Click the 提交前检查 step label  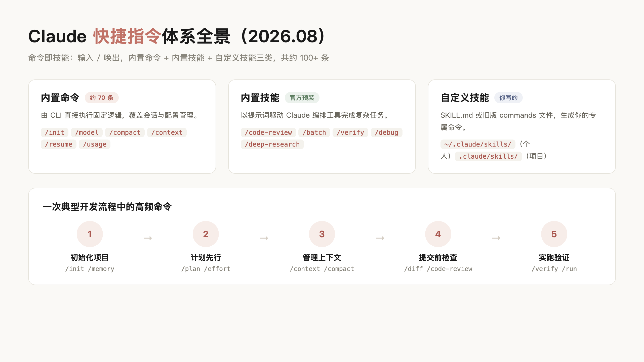pyautogui.click(x=438, y=257)
